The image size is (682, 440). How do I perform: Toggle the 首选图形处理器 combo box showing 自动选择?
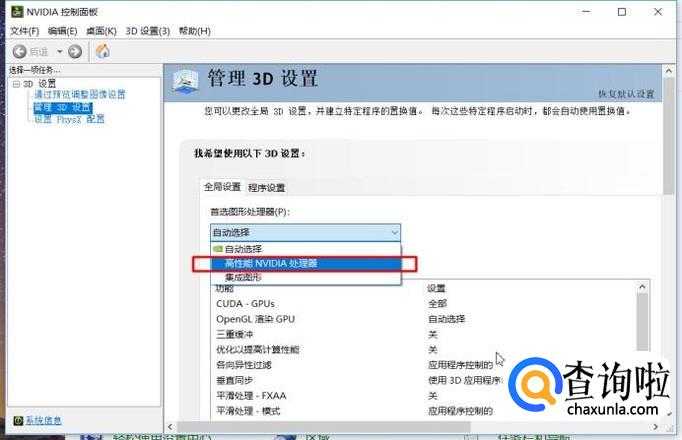[305, 232]
